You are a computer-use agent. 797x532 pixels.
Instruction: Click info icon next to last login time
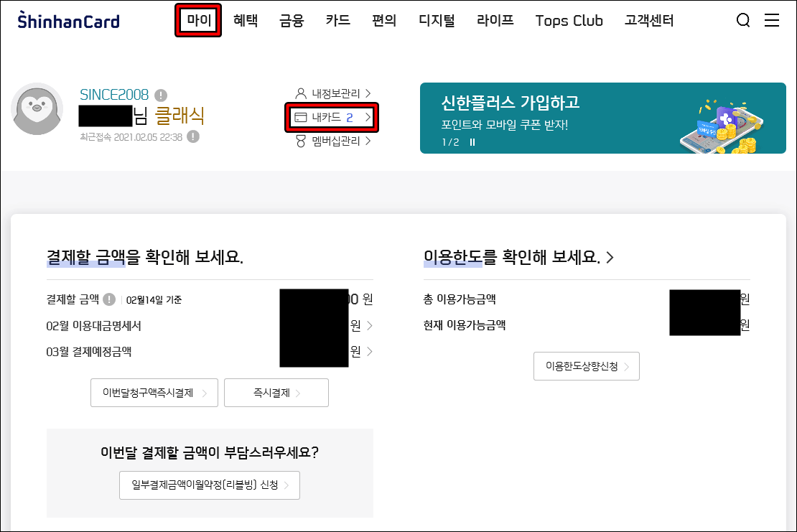tap(193, 136)
